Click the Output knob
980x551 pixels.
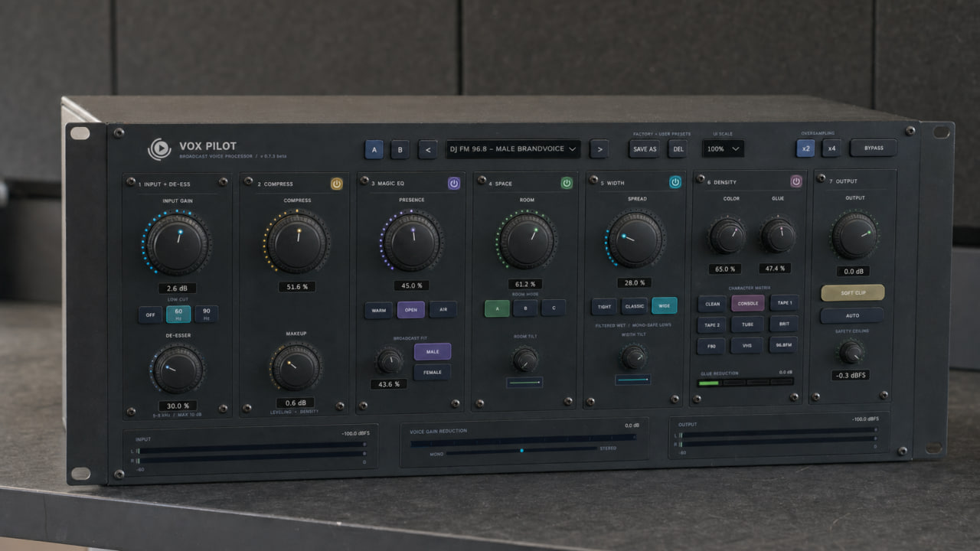(x=854, y=235)
